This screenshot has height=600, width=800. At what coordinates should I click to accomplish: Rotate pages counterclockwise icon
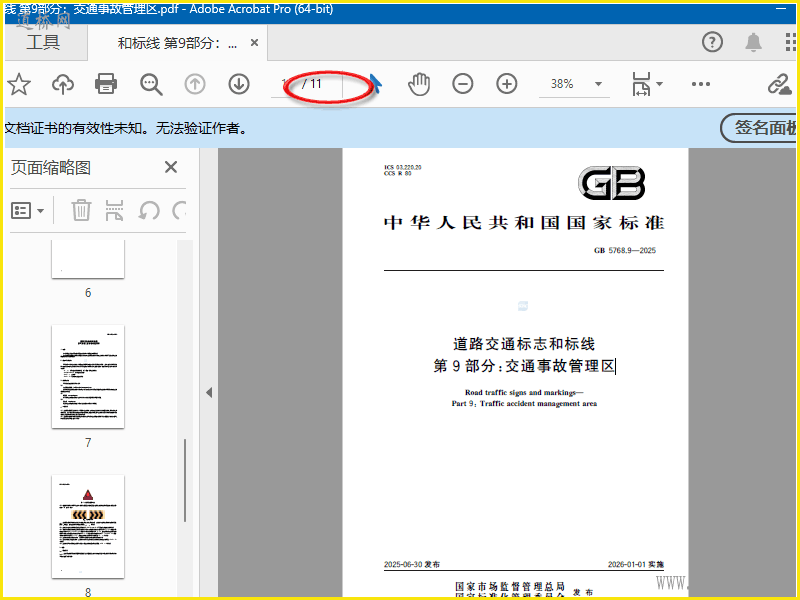pos(149,210)
